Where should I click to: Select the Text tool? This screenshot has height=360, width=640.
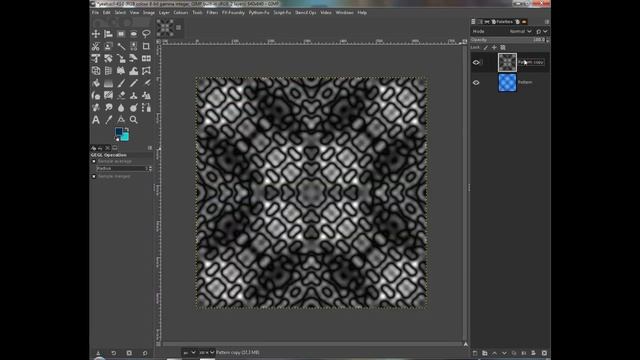tap(96, 120)
